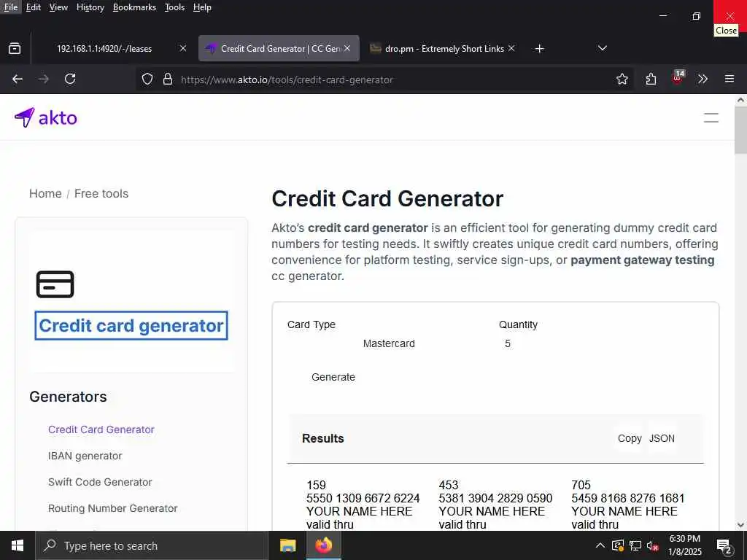Open File Explorer from taskbar
This screenshot has height=560, width=747.
(x=287, y=545)
